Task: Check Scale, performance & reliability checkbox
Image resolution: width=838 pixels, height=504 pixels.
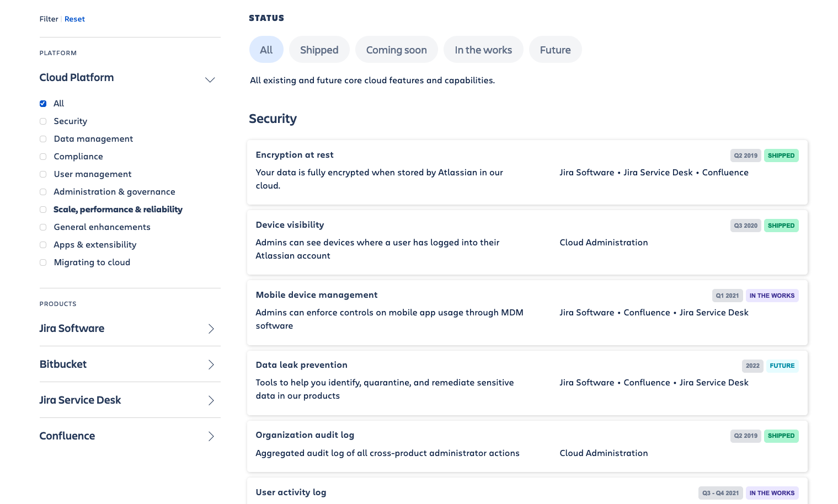Action: click(43, 210)
